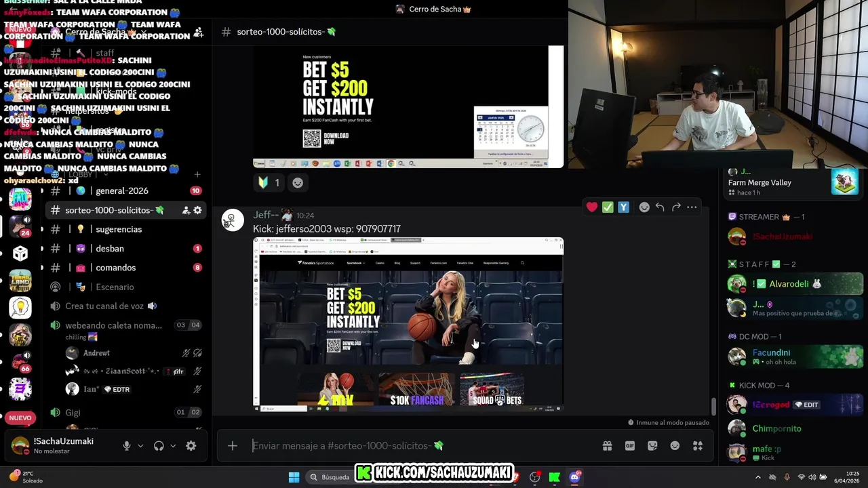The height and width of the screenshot is (488, 868).
Task: Open headphone output options arrow
Action: [173, 445]
